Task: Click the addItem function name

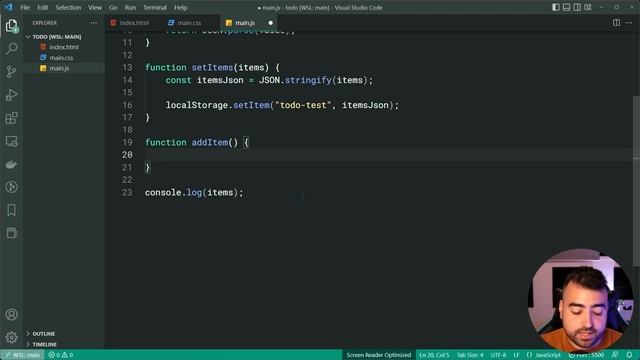Action: click(210, 142)
